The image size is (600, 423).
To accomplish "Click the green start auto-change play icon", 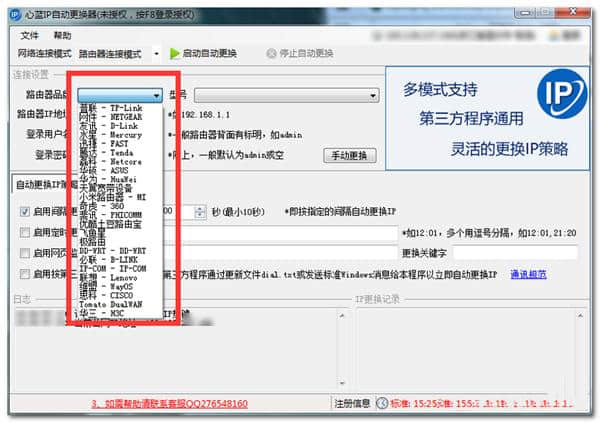I will click(174, 54).
